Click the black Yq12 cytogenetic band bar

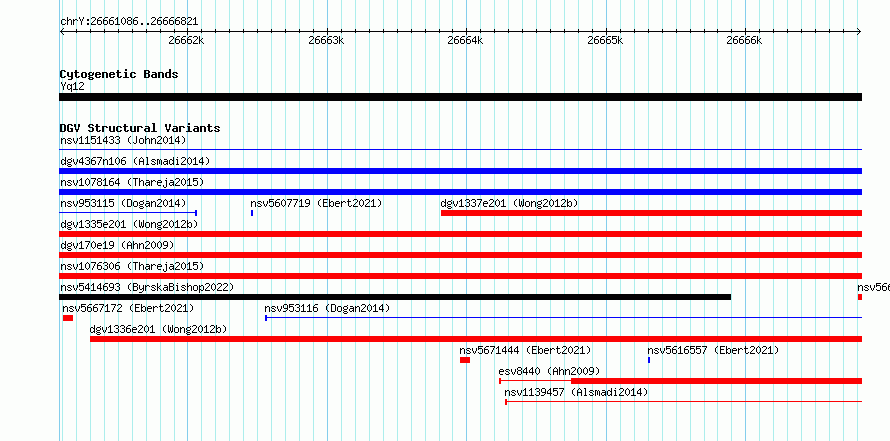pos(460,97)
